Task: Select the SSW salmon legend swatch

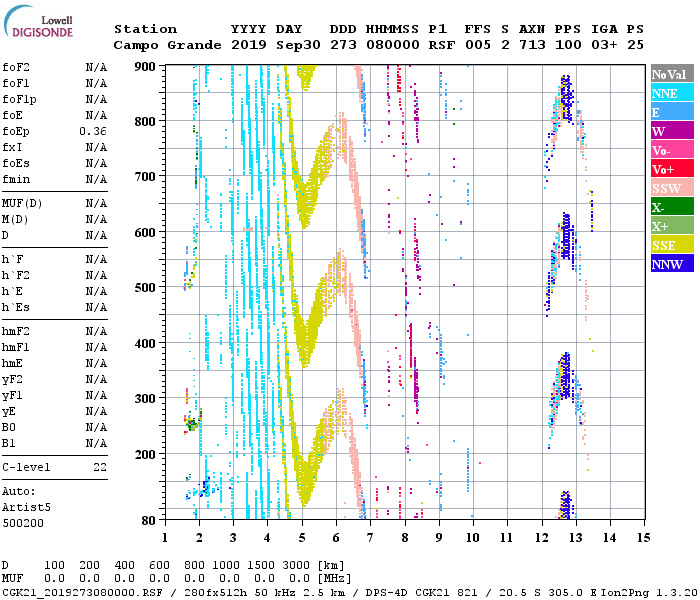Action: coord(672,188)
